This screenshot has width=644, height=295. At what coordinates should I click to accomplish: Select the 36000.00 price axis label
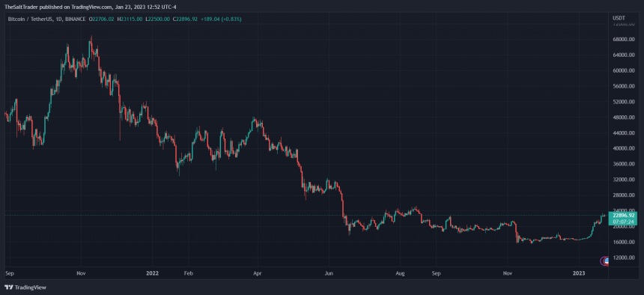[624, 164]
